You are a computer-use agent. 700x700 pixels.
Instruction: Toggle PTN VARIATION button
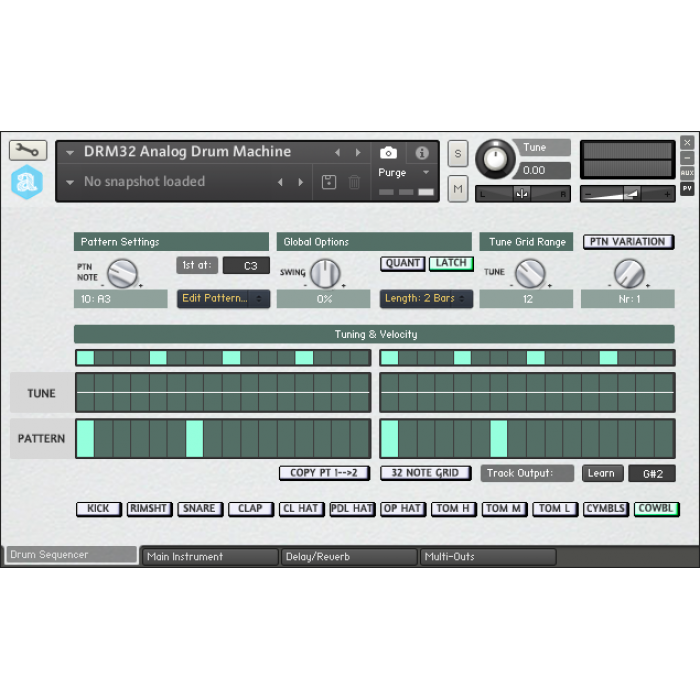tap(628, 242)
